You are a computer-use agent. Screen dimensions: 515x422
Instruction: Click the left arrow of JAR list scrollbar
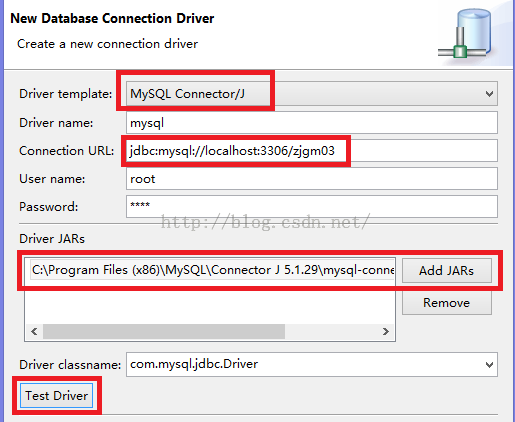point(34,331)
